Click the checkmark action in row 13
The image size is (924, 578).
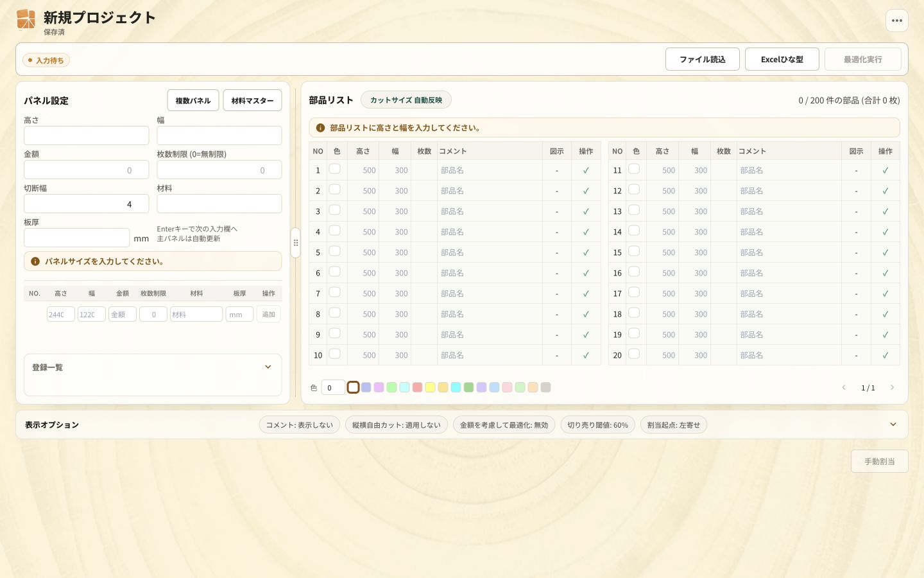[x=886, y=211]
